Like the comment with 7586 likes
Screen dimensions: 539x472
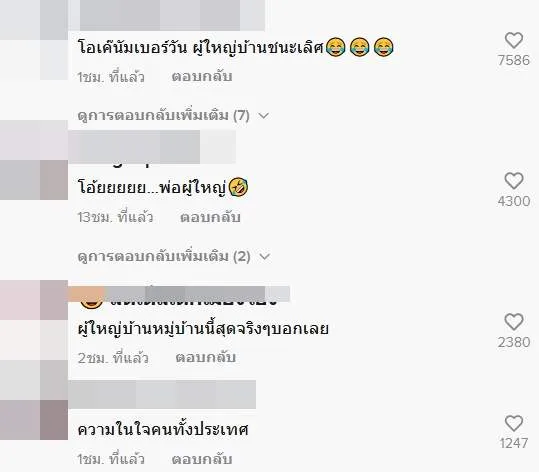click(x=514, y=41)
